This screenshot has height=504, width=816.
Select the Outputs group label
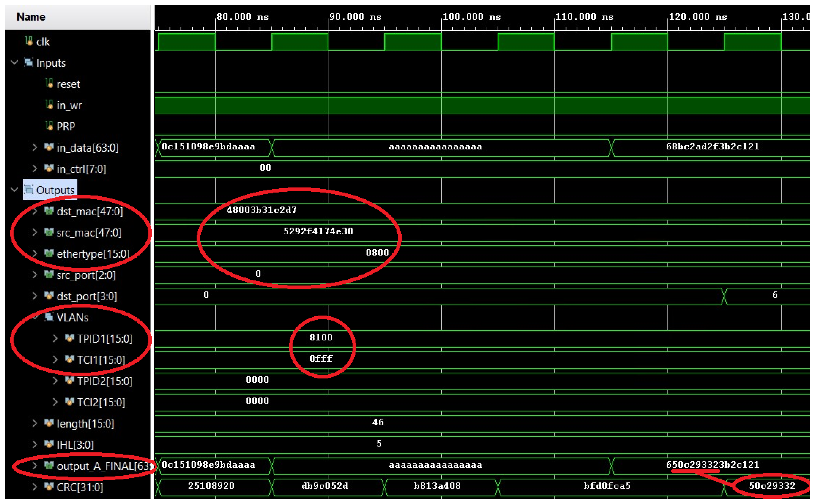55,190
